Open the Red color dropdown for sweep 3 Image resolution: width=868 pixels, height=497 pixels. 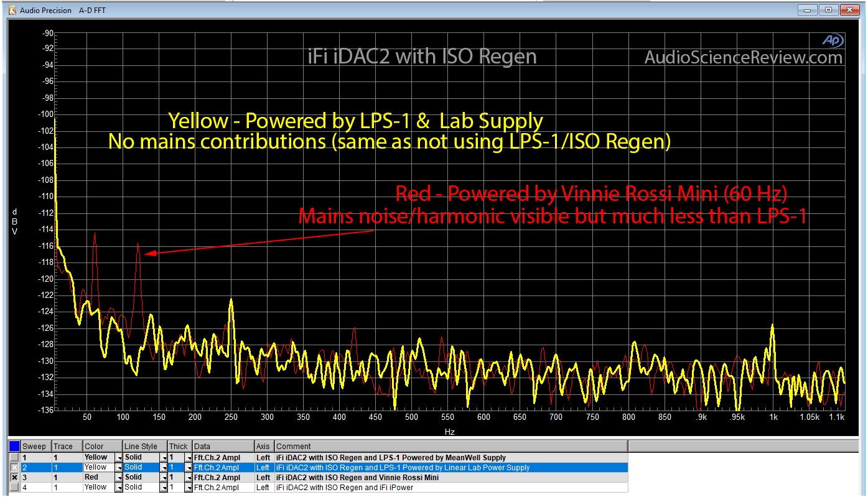click(x=119, y=477)
